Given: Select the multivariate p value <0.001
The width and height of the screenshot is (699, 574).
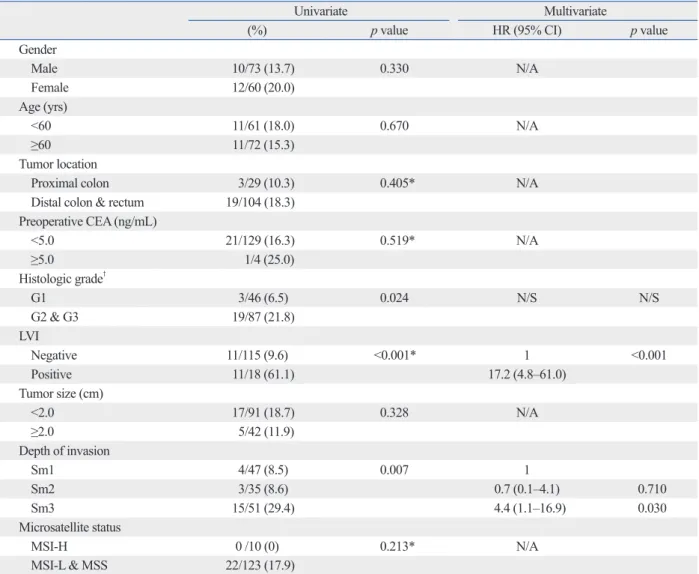Looking at the screenshot, I should [x=649, y=356].
